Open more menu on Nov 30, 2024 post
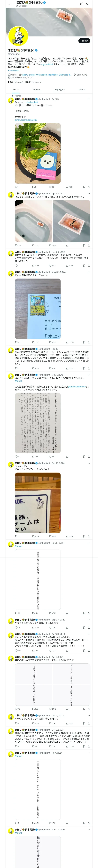Screen dimensions: 98x868 pyautogui.click(x=89, y=252)
